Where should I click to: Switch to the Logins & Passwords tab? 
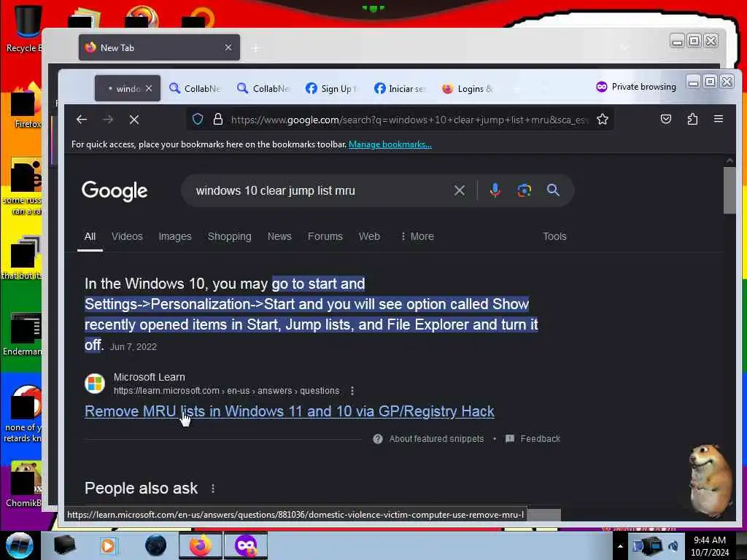pyautogui.click(x=469, y=88)
